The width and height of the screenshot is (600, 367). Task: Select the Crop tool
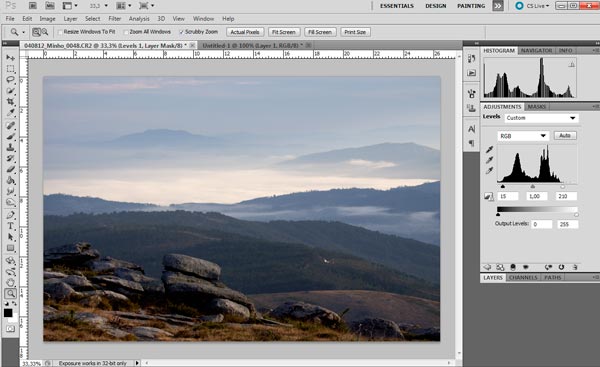(x=10, y=102)
